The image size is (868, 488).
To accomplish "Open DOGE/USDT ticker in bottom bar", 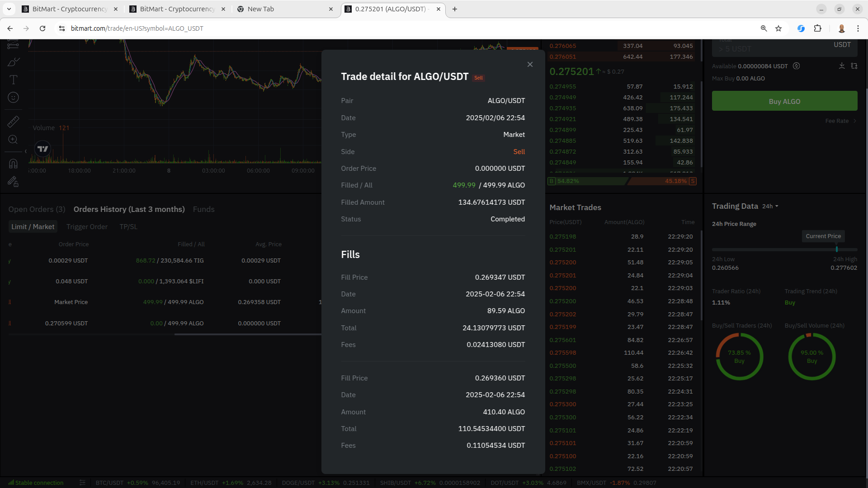I will 325,483.
